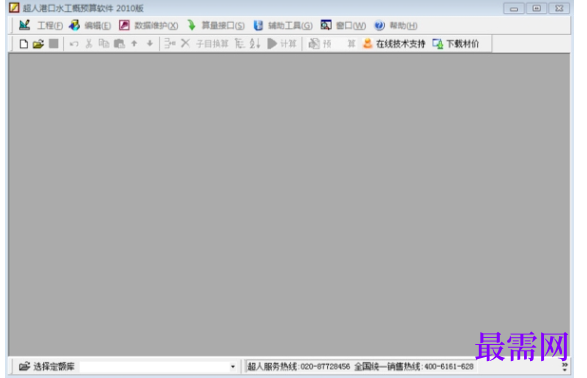Click the 编辑 menu colorful icon
This screenshot has height=378, width=587.
[74, 25]
